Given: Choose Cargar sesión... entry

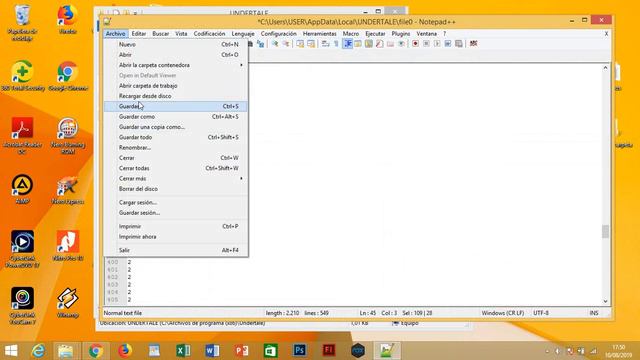Looking at the screenshot, I should 176,202.
